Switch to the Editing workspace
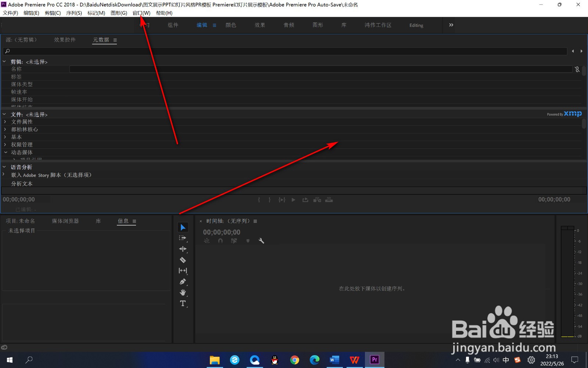 point(416,25)
